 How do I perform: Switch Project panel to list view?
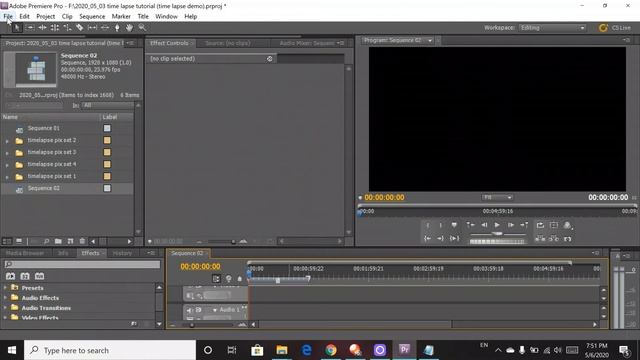pos(7,241)
